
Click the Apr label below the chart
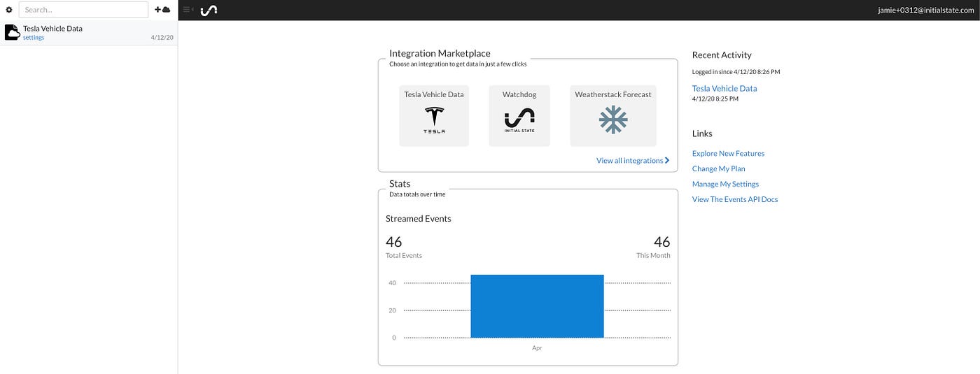(x=537, y=348)
